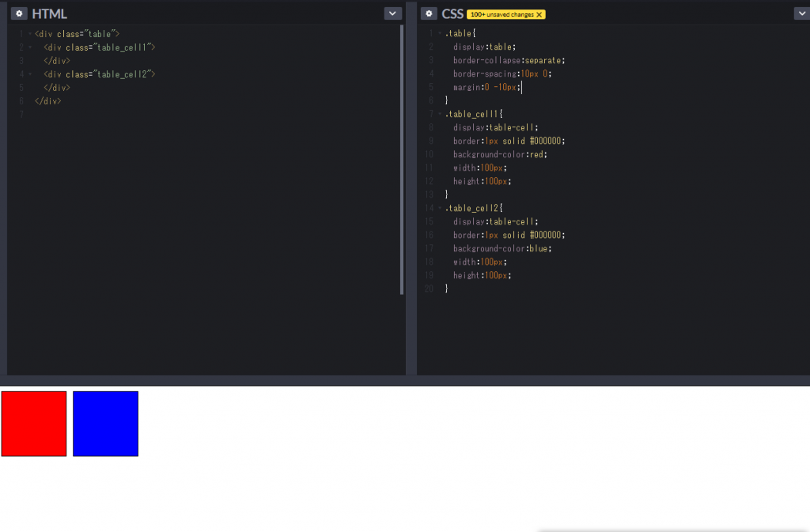Click the display:table; line
This screenshot has width=810, height=532.
coord(485,47)
